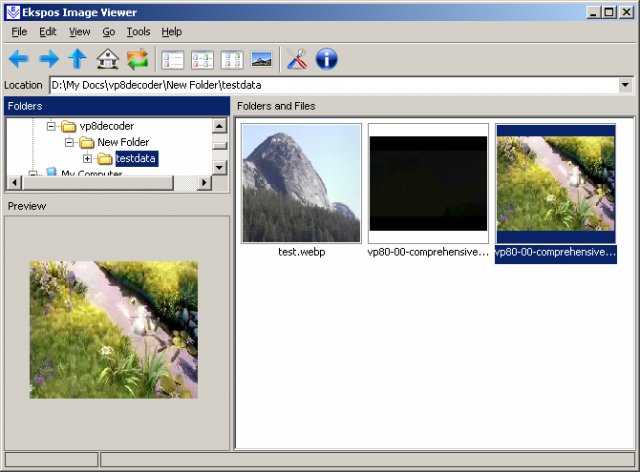
Task: Open settings with the tools icon
Action: 297,59
